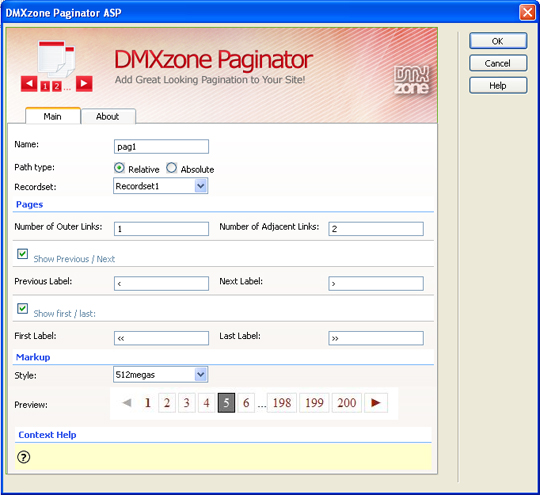Uncheck the Show first / last option
Image resolution: width=540 pixels, height=495 pixels.
(x=23, y=308)
